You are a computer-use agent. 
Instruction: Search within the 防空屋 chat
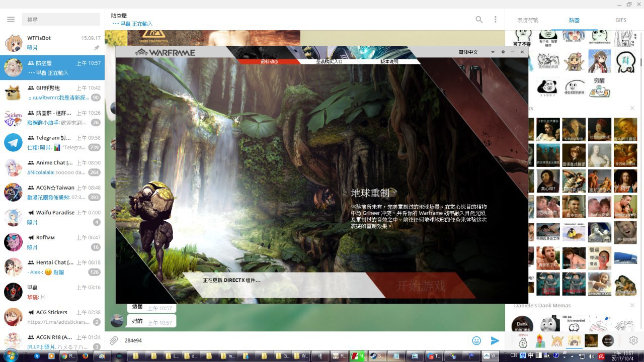tap(479, 19)
